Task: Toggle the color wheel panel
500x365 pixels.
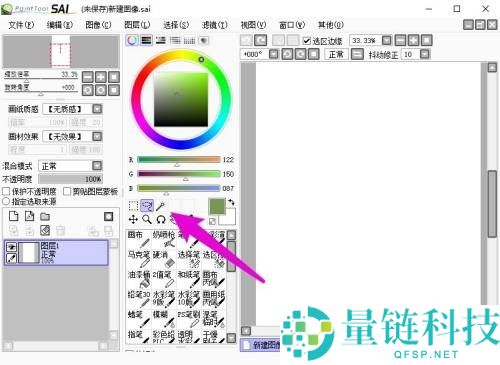Action: (132, 40)
